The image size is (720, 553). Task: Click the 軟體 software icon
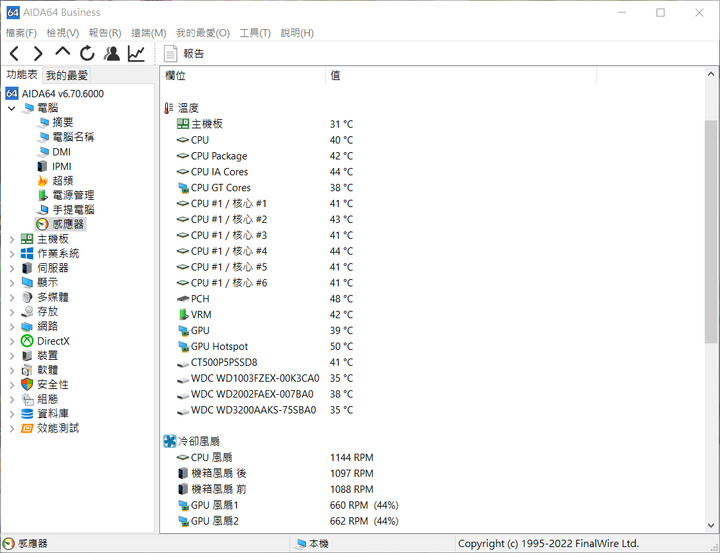tap(27, 370)
